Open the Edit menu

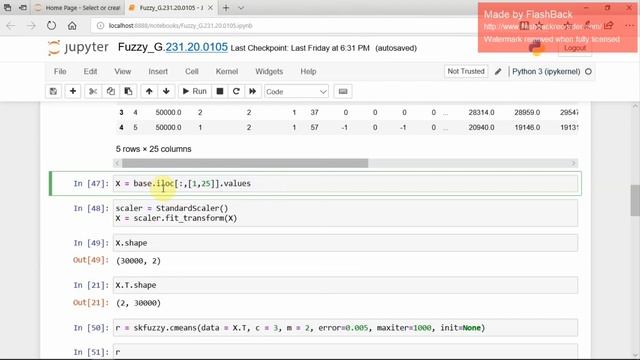[90, 71]
